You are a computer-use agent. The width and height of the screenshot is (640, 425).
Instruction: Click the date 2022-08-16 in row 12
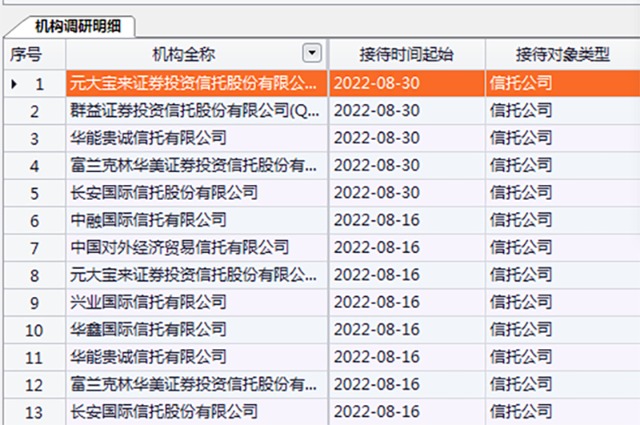click(377, 384)
